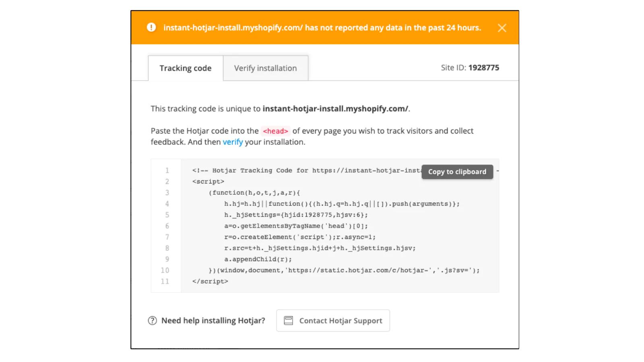This screenshot has width=644, height=362.
Task: Select the Tracking code tab
Action: (x=186, y=68)
